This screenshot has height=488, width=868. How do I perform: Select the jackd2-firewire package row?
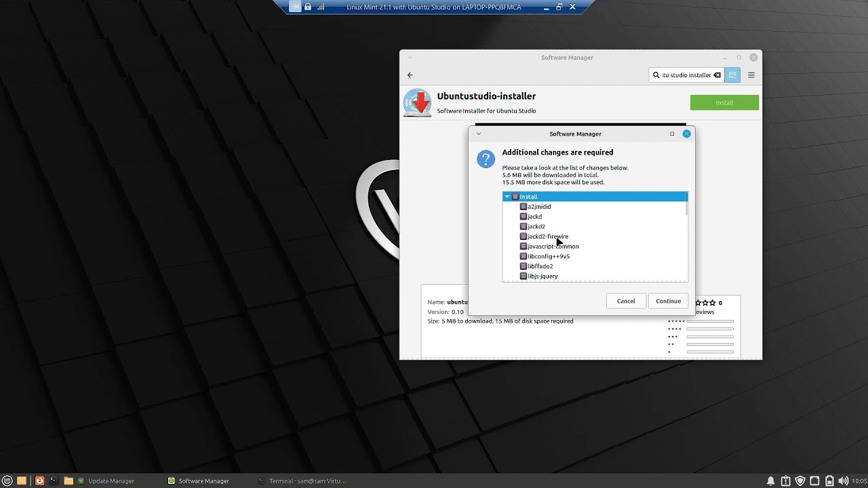tap(595, 237)
